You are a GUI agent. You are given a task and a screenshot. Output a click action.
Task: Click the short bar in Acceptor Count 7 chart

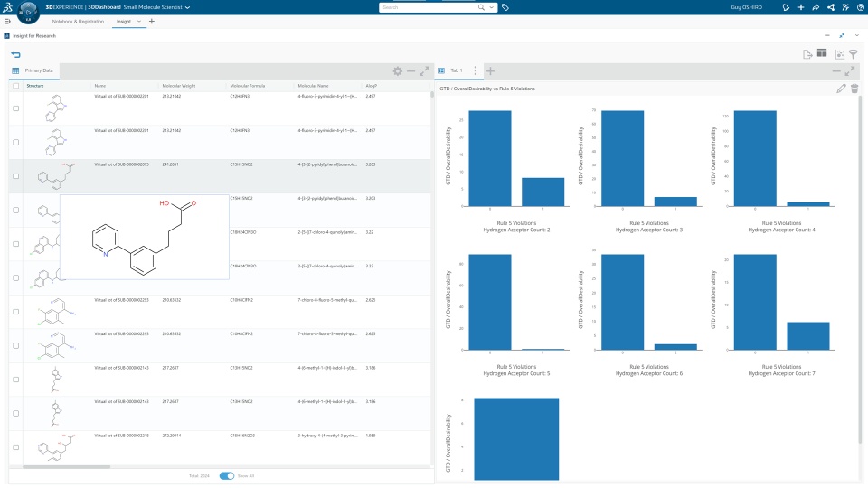click(x=808, y=336)
